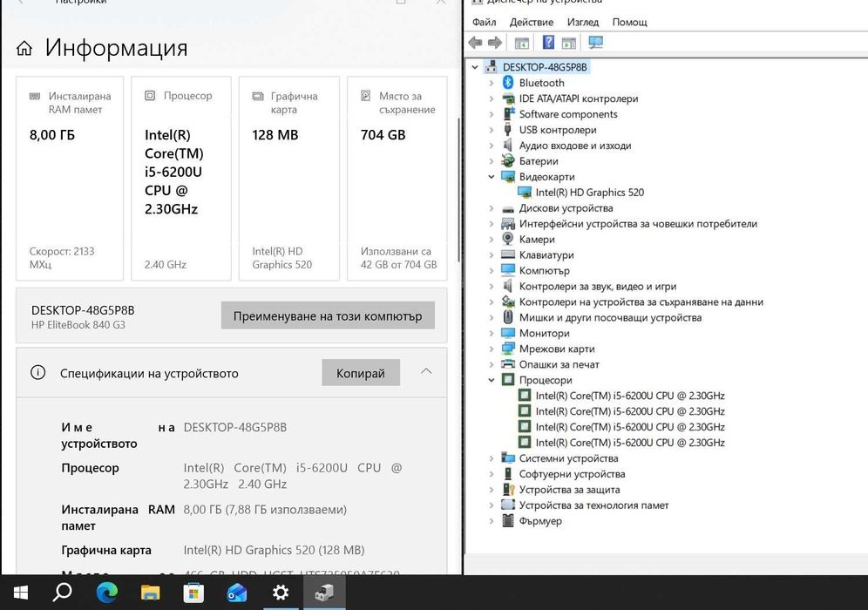Click the scan for hardware changes monitor icon
Viewport: 868px width, 610px height.
[595, 43]
